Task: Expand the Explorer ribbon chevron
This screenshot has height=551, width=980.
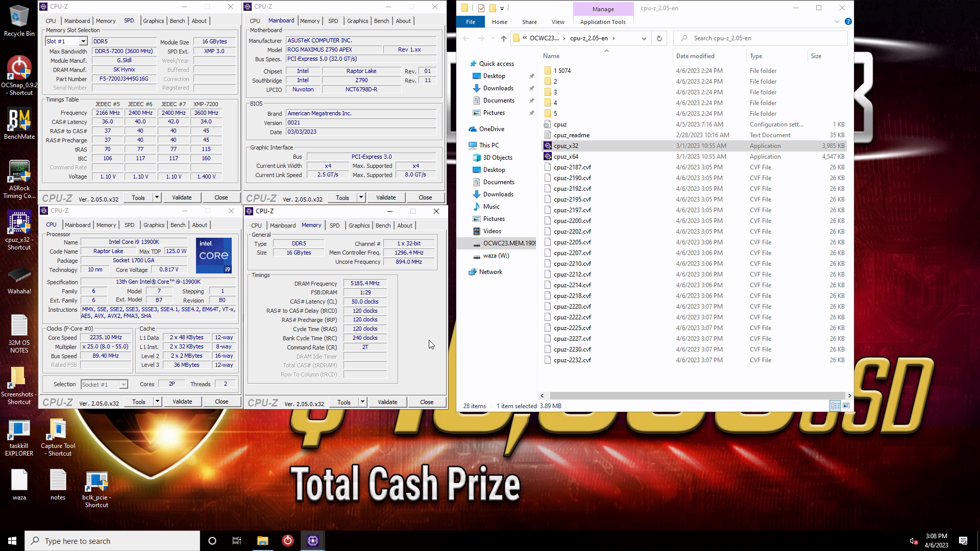Action: [837, 21]
